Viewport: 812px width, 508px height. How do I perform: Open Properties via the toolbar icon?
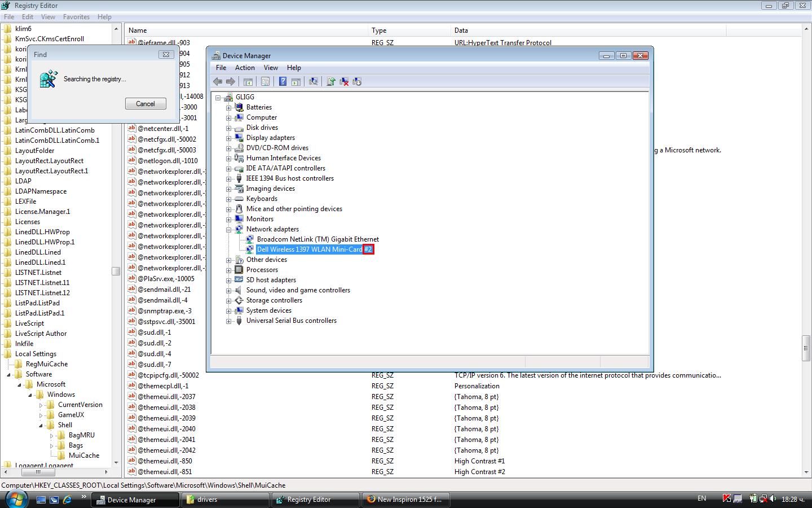[265, 82]
